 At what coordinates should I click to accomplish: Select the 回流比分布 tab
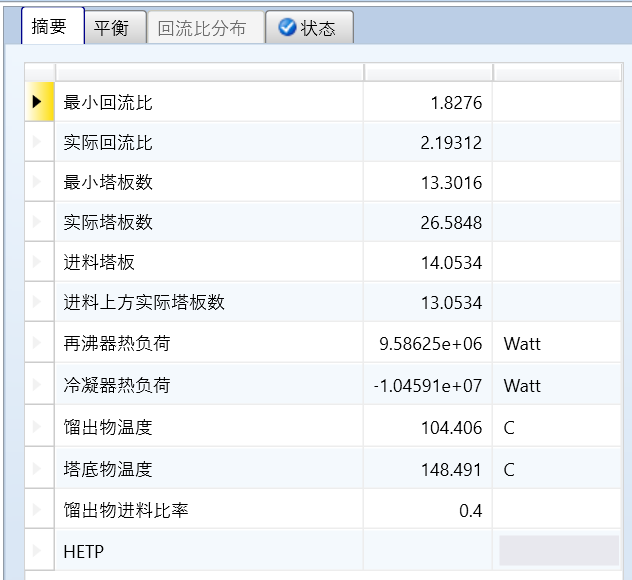[x=201, y=28]
